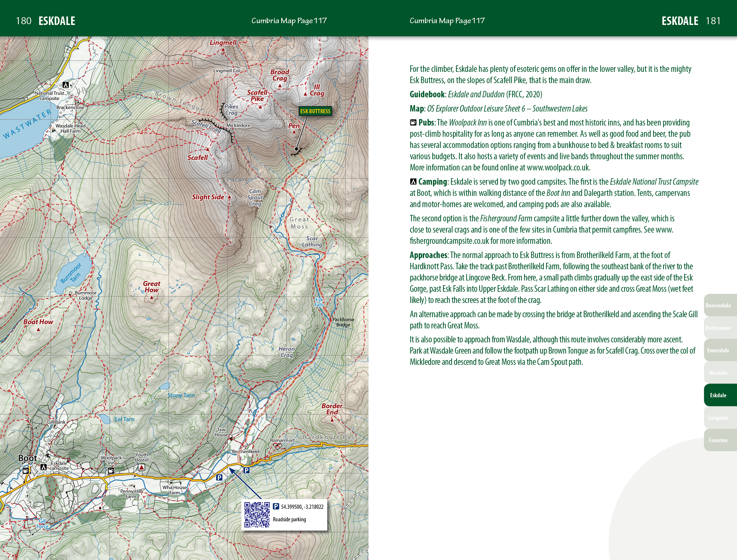Click the Roman Fort symbol on map
This screenshot has height=560, width=737.
tap(278, 446)
